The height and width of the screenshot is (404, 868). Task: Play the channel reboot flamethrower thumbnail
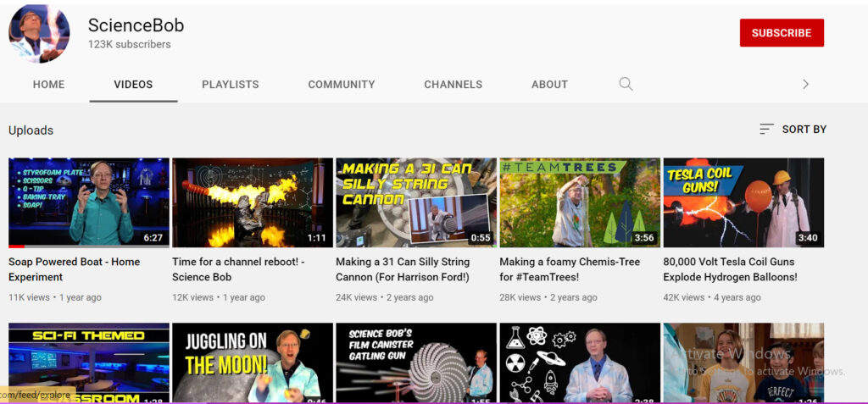coord(252,202)
